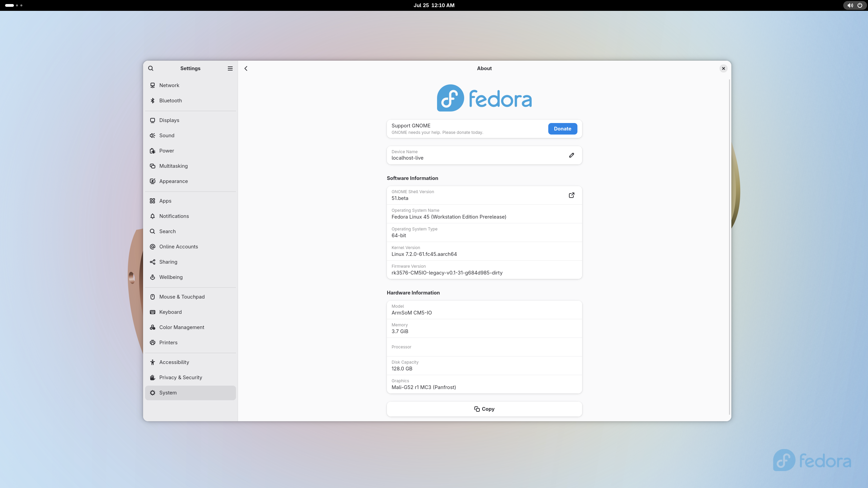868x488 pixels.
Task: Click Fedora Linux 45 (Workstation Edition Prerelease)
Action: coord(449,217)
